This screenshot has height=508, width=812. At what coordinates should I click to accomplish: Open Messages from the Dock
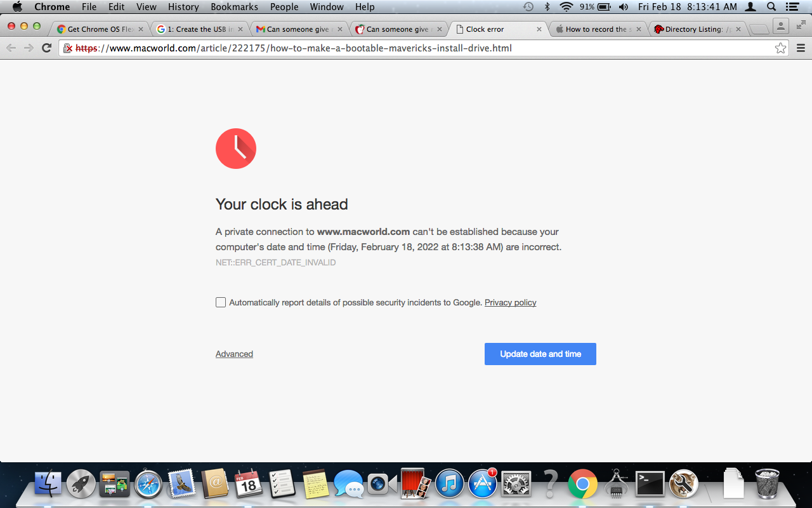click(349, 485)
